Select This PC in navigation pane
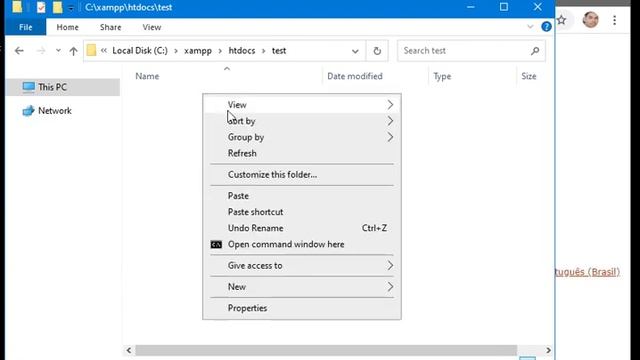640x360 pixels. point(63,87)
